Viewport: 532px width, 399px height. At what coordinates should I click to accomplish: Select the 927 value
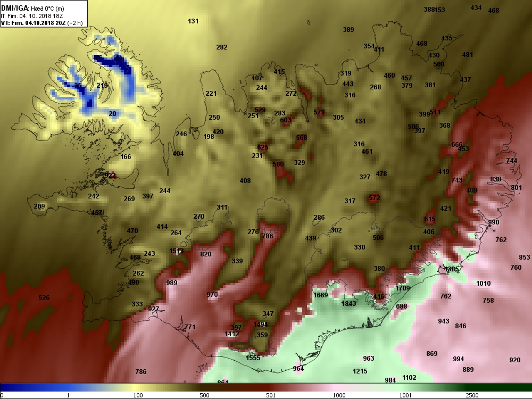click(153, 309)
